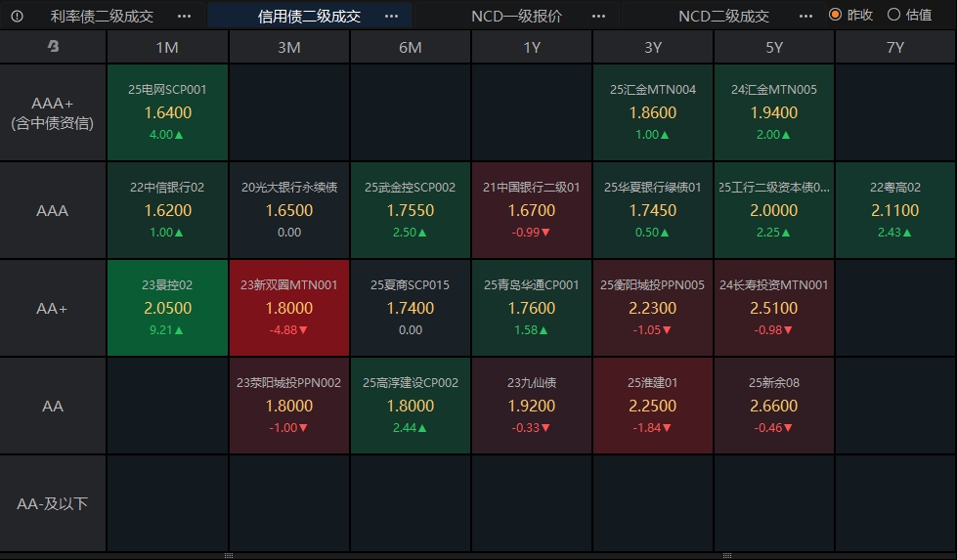The image size is (957, 560).
Task: Click the 7Y column header
Action: 895,47
